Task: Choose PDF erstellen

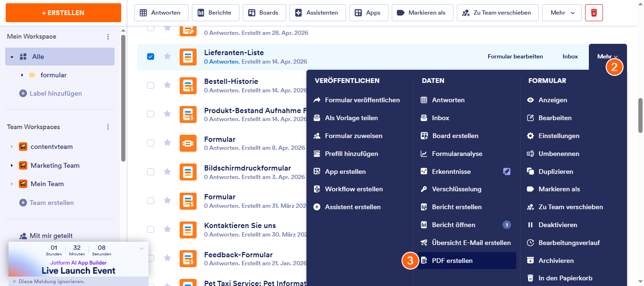Action: tap(467, 261)
